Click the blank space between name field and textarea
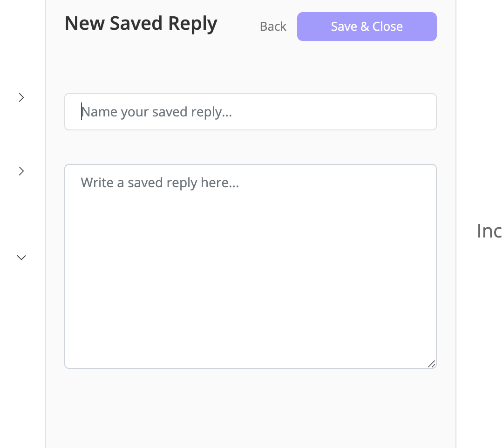 tap(250, 147)
